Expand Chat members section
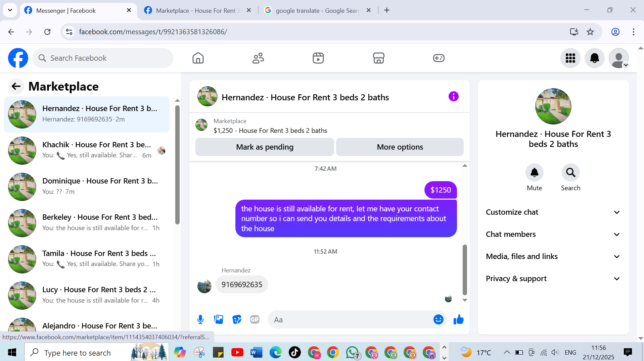644x361 pixels. click(x=553, y=234)
